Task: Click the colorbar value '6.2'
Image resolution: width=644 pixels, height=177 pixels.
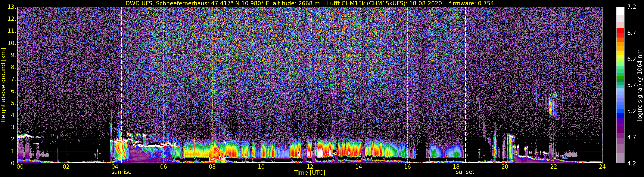Action: click(x=632, y=59)
